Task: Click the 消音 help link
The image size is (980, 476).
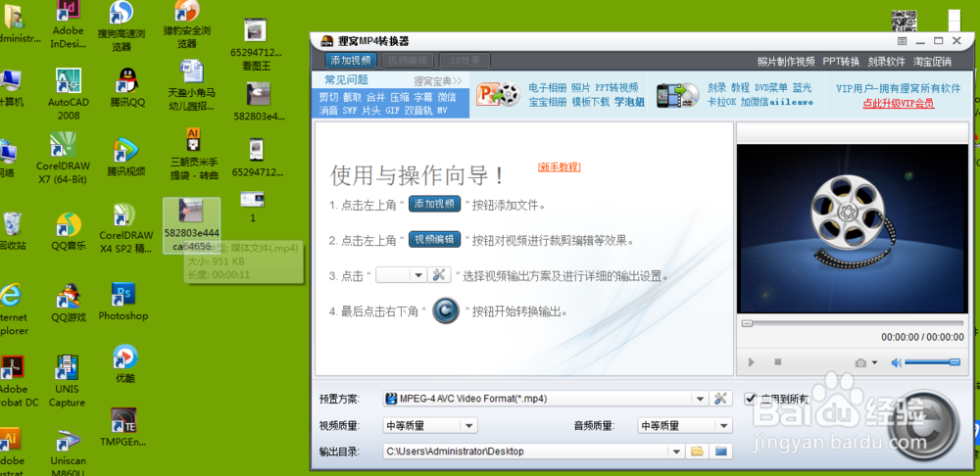Action: coord(328,111)
